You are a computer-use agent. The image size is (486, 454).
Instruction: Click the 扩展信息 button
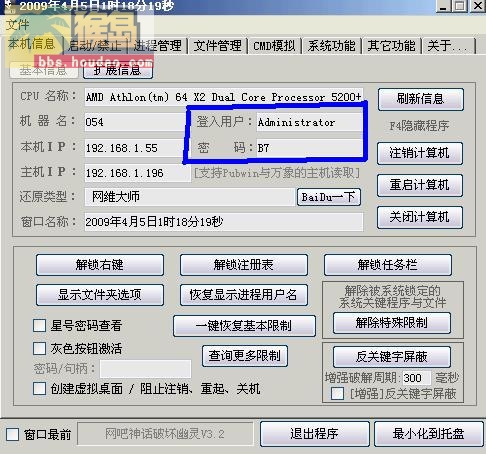tap(118, 70)
